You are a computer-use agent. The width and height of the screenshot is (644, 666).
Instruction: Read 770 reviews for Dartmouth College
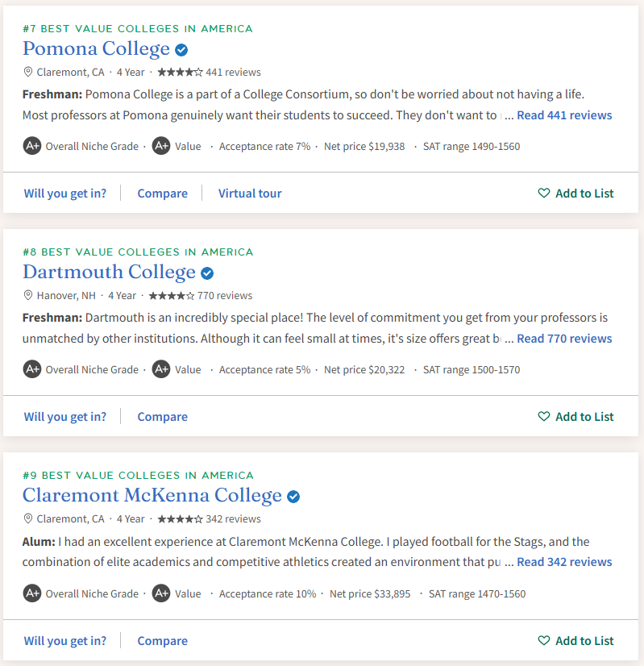coord(564,339)
